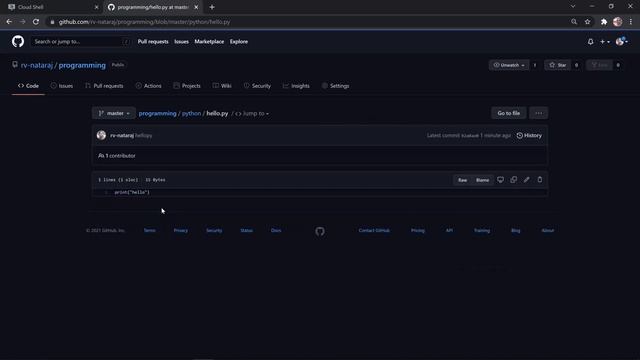Switch to the repository Issues tab
Image resolution: width=640 pixels, height=360 pixels.
(x=62, y=86)
